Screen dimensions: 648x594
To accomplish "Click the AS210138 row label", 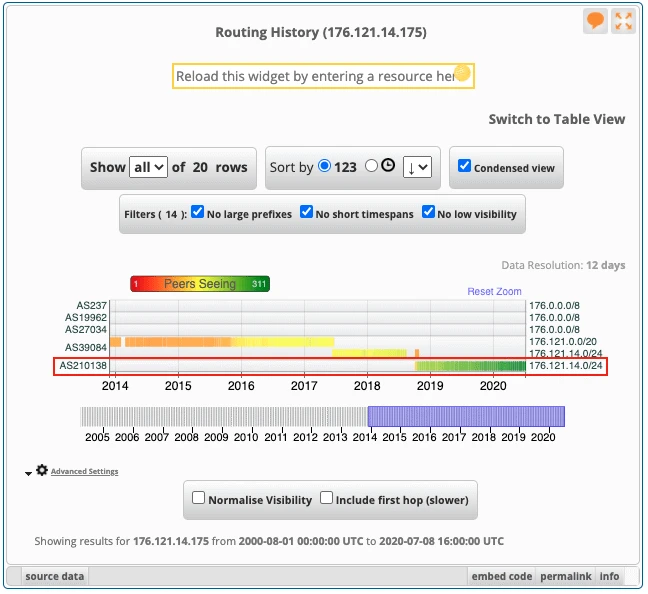I will pyautogui.click(x=83, y=365).
